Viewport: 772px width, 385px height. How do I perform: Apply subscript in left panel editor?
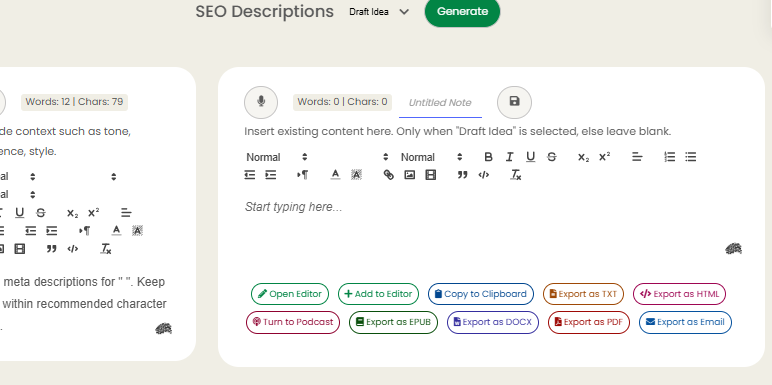72,213
